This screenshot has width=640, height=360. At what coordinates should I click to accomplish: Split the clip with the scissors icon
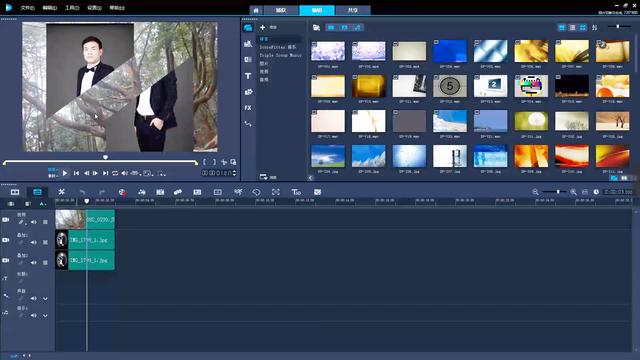pos(224,162)
